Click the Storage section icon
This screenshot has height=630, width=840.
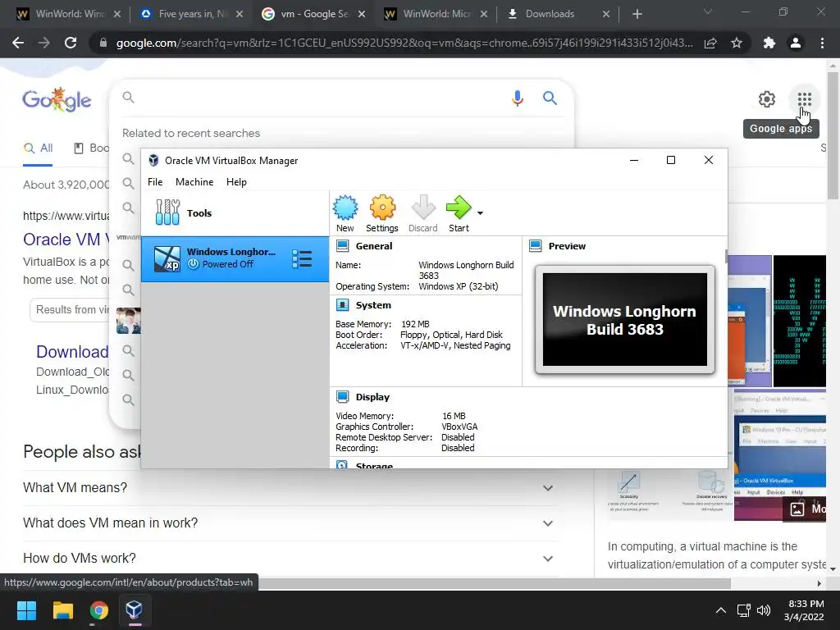pyautogui.click(x=342, y=464)
